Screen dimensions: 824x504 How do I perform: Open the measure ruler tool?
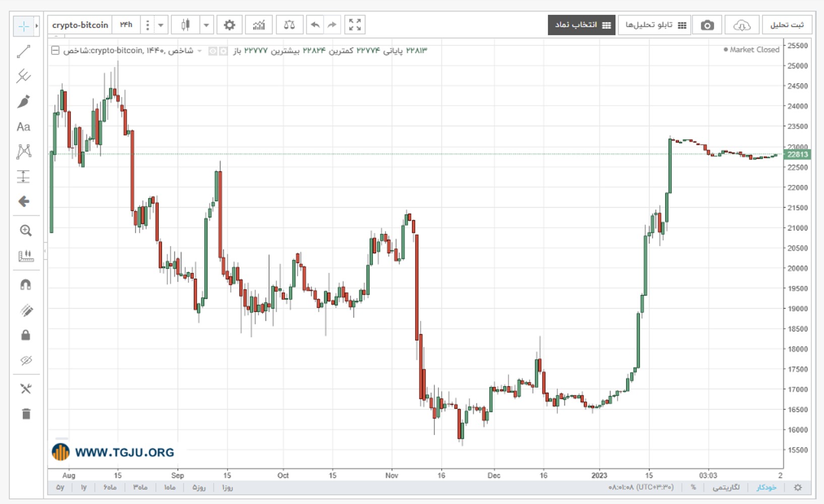pyautogui.click(x=26, y=256)
